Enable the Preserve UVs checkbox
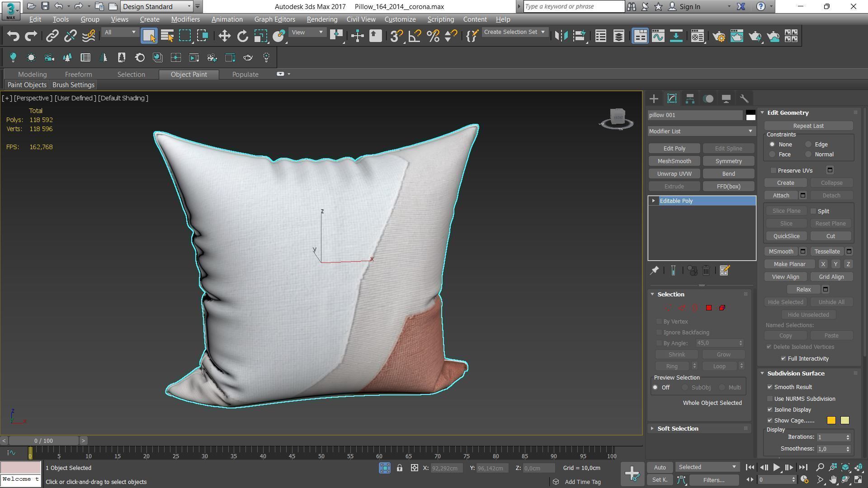The height and width of the screenshot is (488, 868). tap(774, 171)
